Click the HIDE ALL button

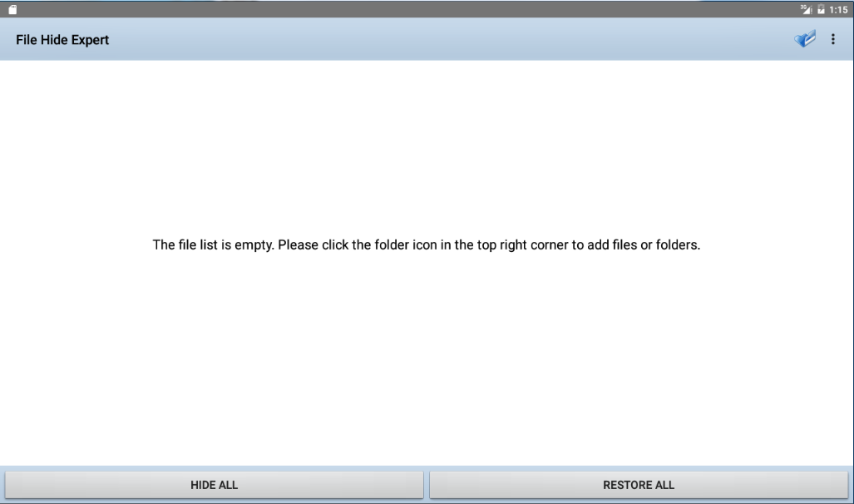click(x=214, y=484)
